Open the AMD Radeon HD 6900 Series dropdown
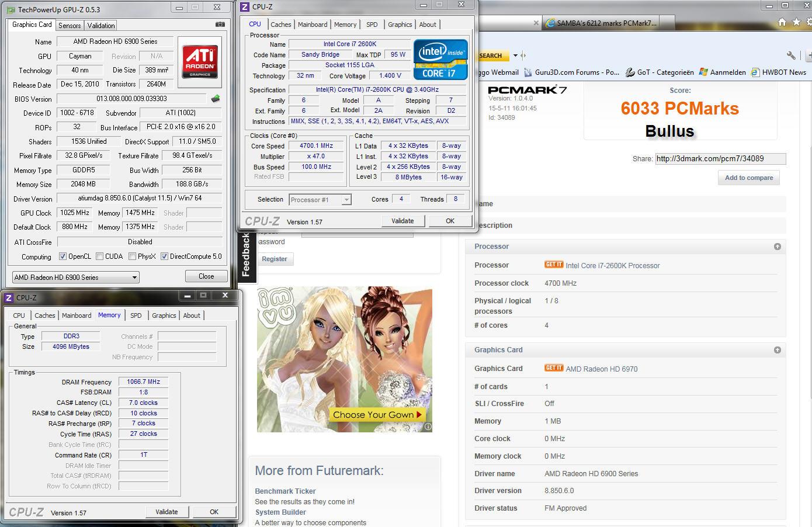The image size is (812, 527). tap(76, 277)
